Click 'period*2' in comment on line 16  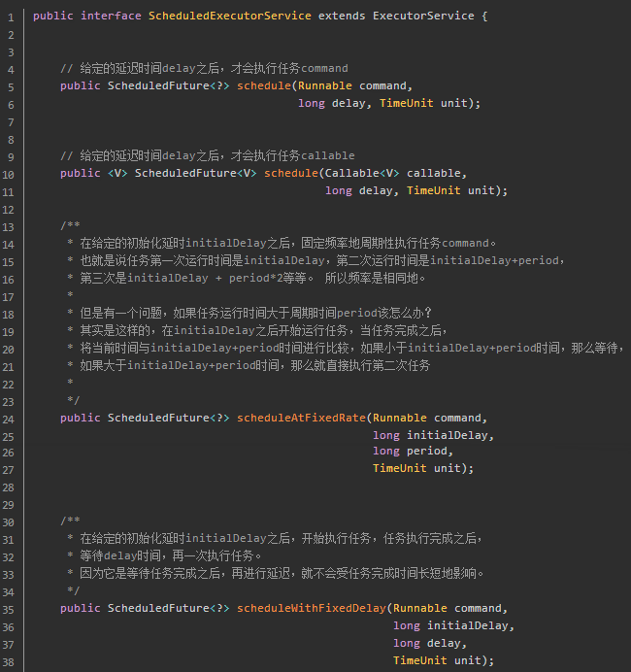[x=255, y=278]
